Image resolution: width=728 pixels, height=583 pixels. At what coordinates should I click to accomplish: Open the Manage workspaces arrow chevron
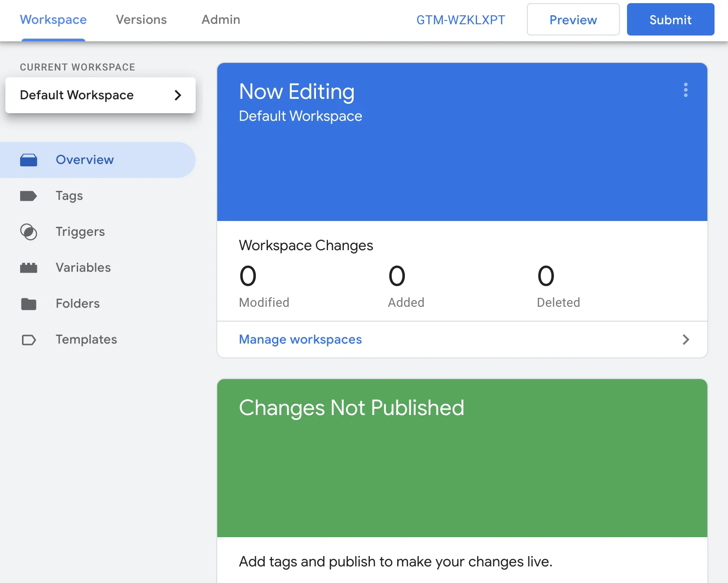685,340
